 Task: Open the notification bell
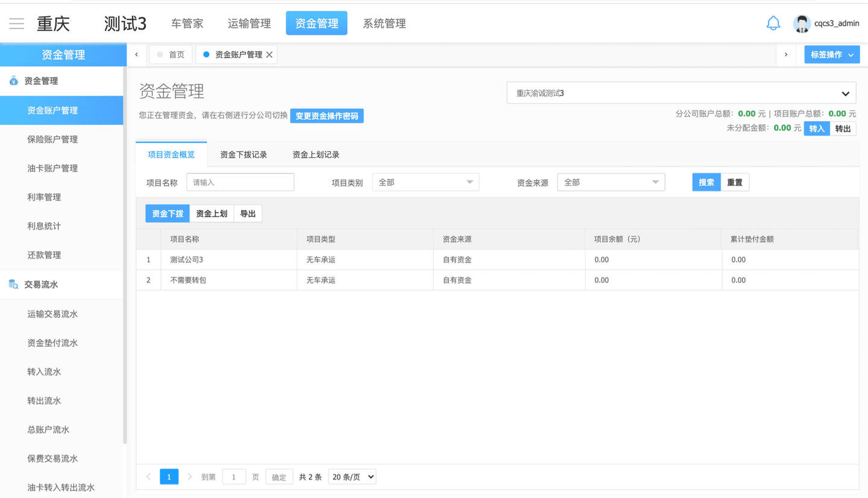(x=773, y=23)
